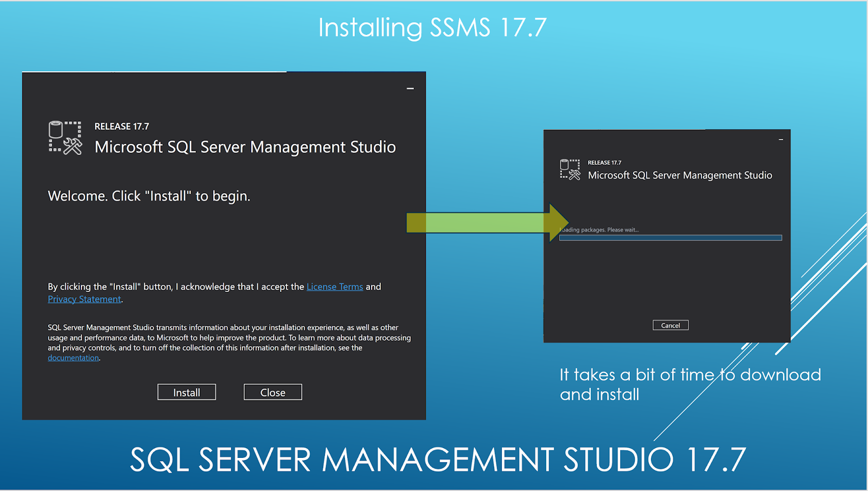Click the Loading packages progress bar
868x491 pixels.
[670, 237]
